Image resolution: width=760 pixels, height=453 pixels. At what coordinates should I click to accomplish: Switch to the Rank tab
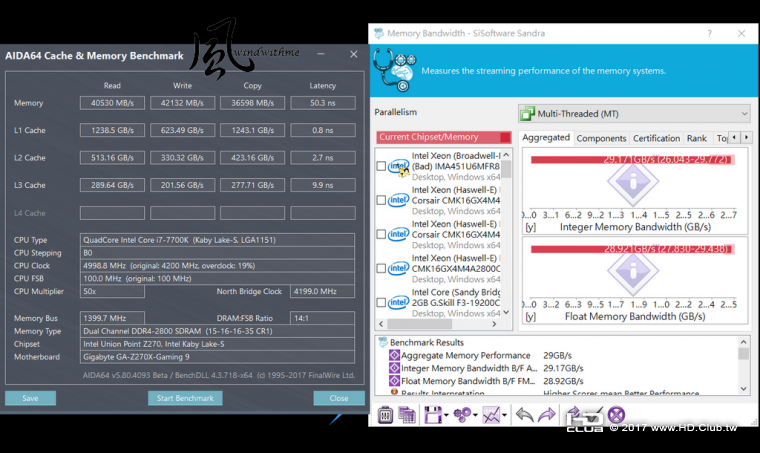coord(697,139)
